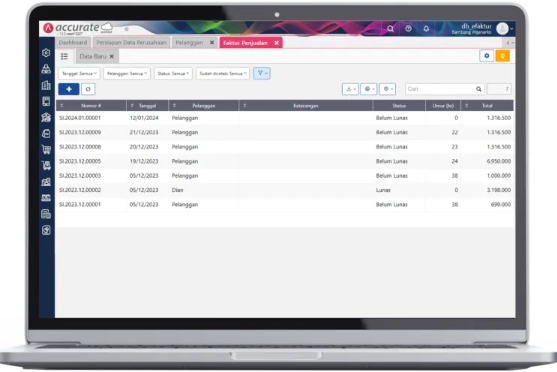The width and height of the screenshot is (557, 372).
Task: Close the Faktur Penjualan tab
Action: tap(276, 43)
